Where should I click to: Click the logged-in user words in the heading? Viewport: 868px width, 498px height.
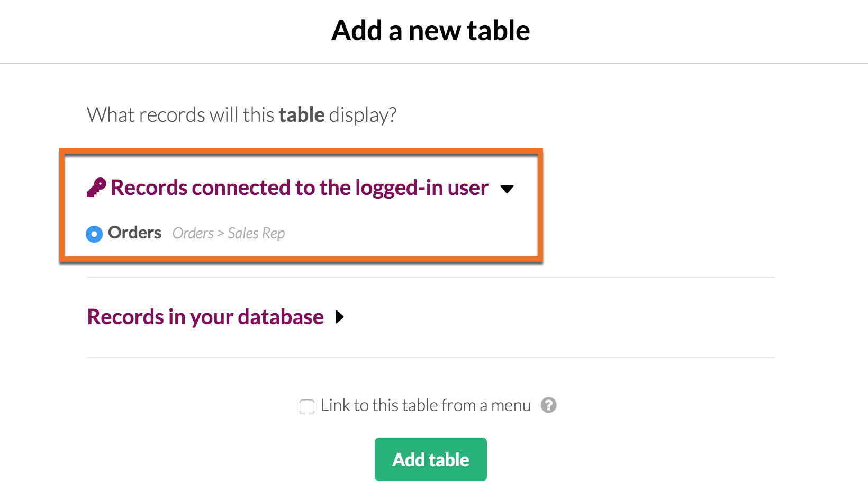[x=422, y=188]
